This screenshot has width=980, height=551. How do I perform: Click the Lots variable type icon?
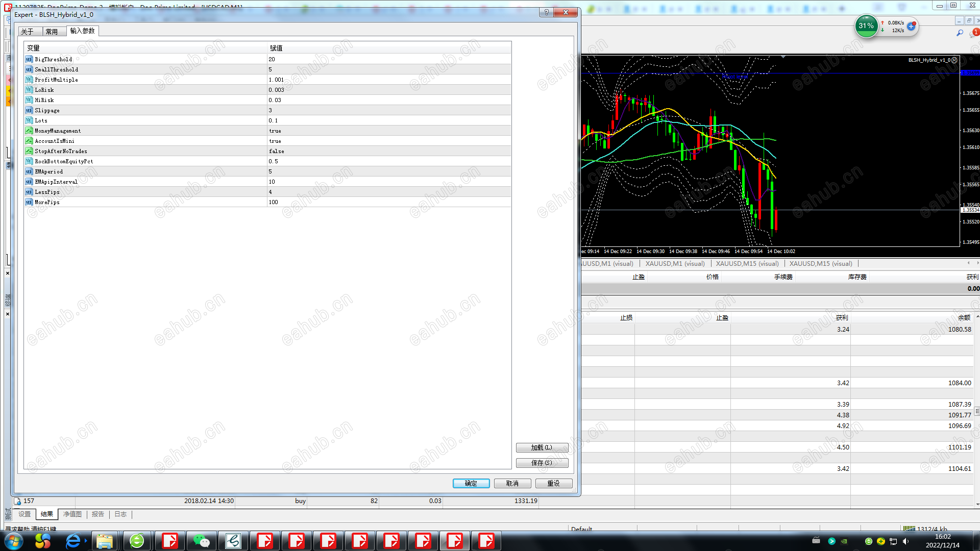[x=29, y=120]
